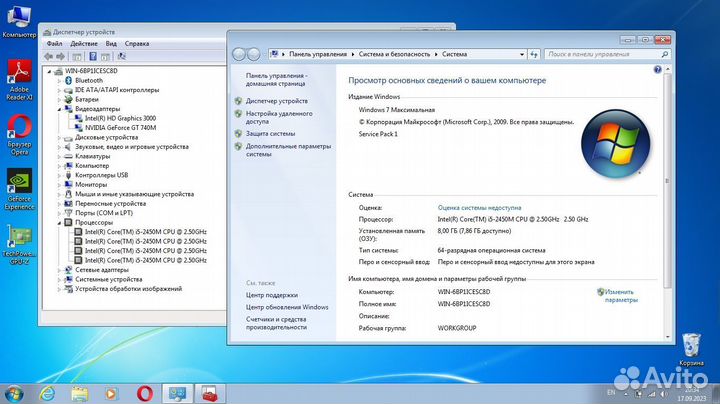The width and height of the screenshot is (720, 404).
Task: Open the Recycle Bin on the desktop
Action: (691, 349)
